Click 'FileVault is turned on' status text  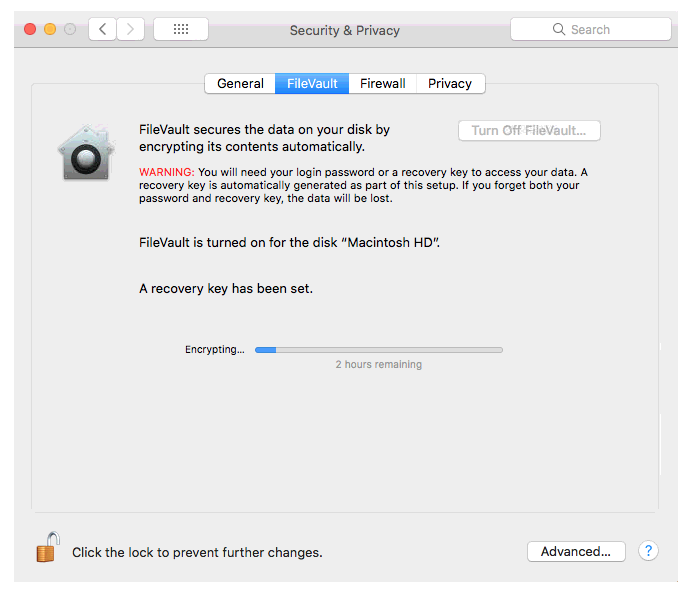coord(289,242)
